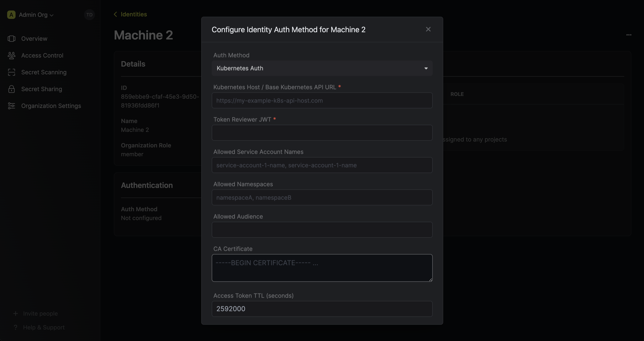The width and height of the screenshot is (644, 341).
Task: Click the Help & Support question mark icon
Action: [16, 327]
